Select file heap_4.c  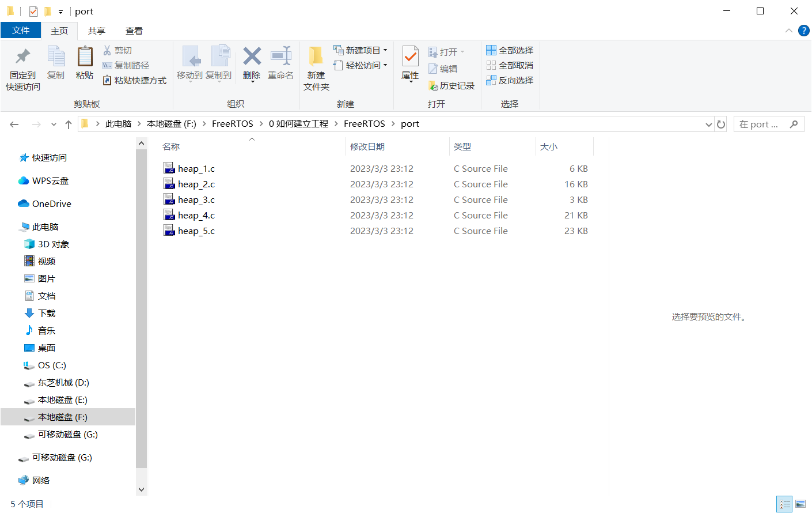click(x=196, y=216)
